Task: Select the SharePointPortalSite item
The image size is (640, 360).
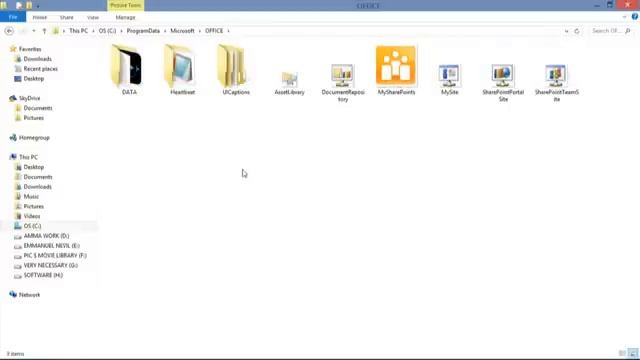Action: tap(503, 83)
